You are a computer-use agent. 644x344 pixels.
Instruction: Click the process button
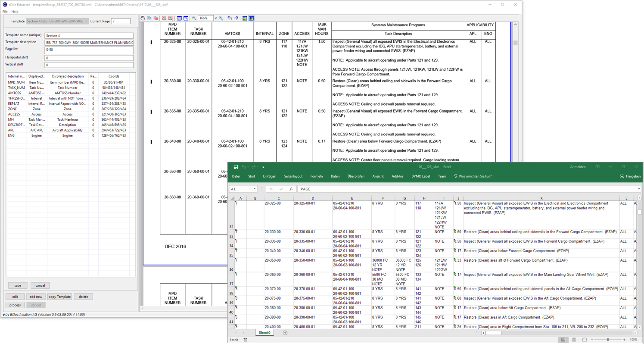pyautogui.click(x=15, y=305)
